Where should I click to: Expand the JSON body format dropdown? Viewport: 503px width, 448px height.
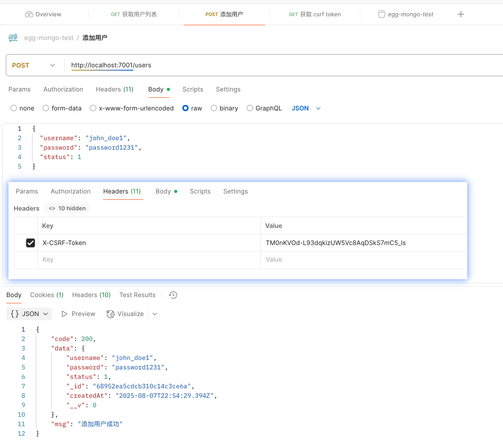[x=318, y=108]
